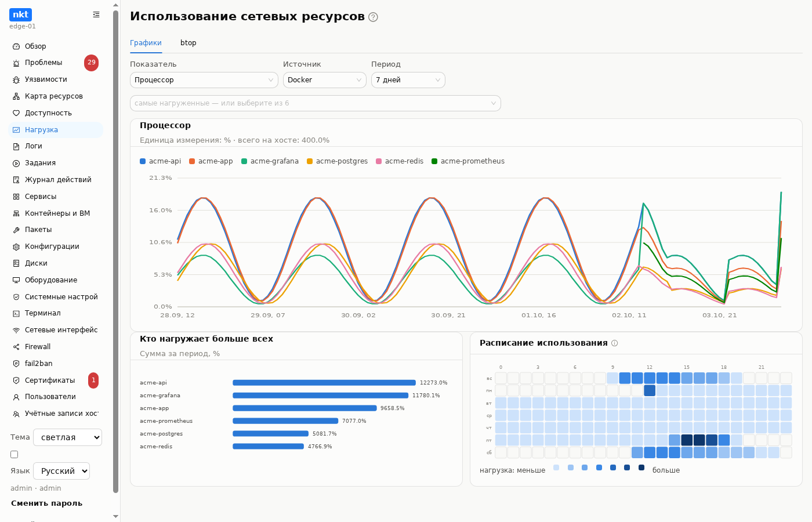Open Нагрузка in the sidebar
The width and height of the screenshot is (812, 522).
pyautogui.click(x=56, y=130)
